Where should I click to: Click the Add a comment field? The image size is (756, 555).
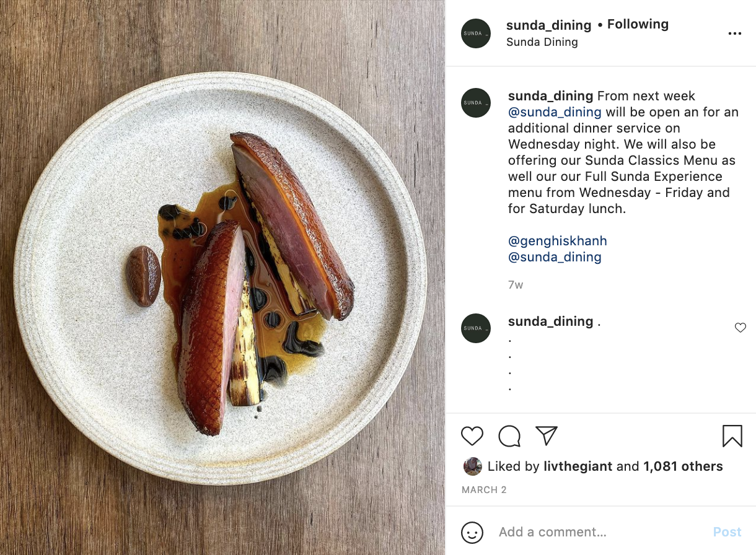pyautogui.click(x=595, y=532)
